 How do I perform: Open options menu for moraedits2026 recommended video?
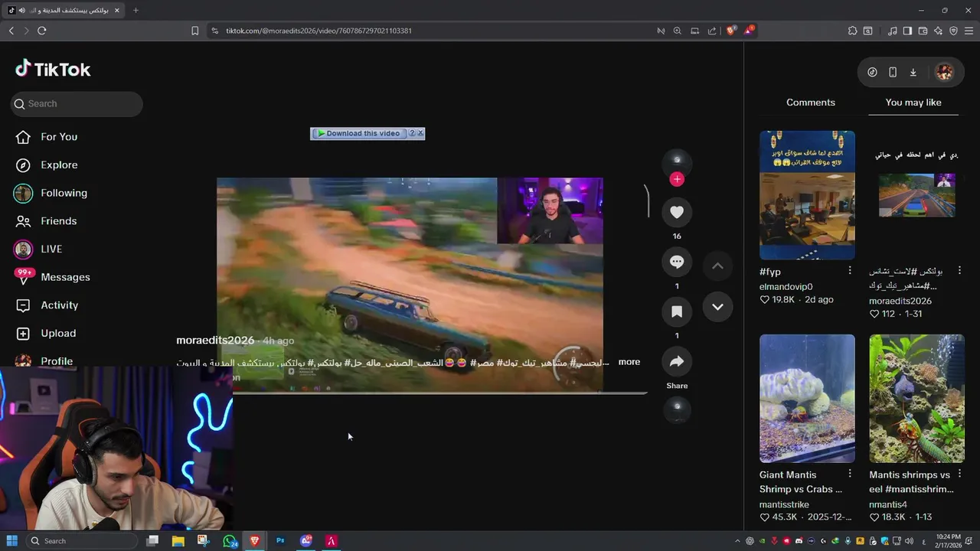[x=959, y=271]
